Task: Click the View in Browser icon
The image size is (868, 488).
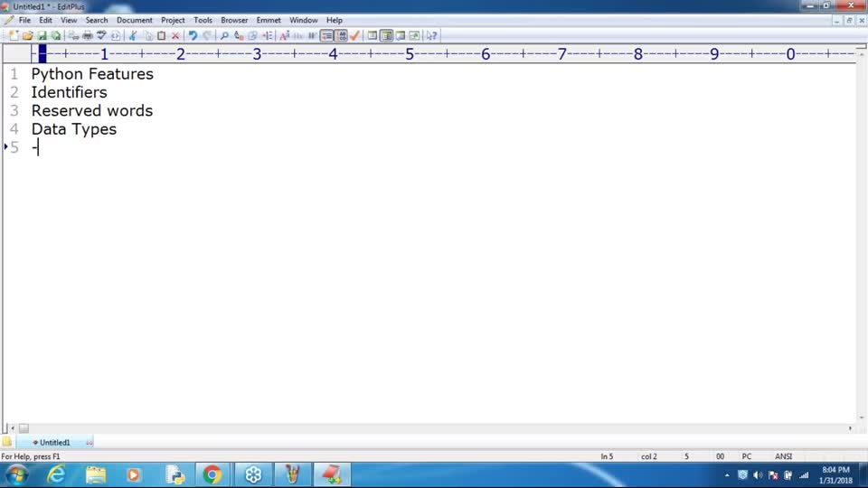Action: (x=115, y=36)
